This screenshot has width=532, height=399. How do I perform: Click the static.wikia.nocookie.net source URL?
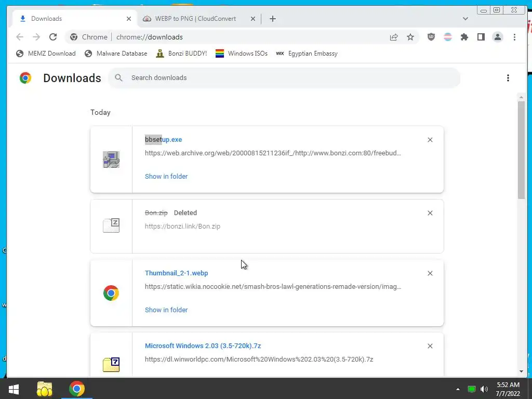[x=273, y=287]
